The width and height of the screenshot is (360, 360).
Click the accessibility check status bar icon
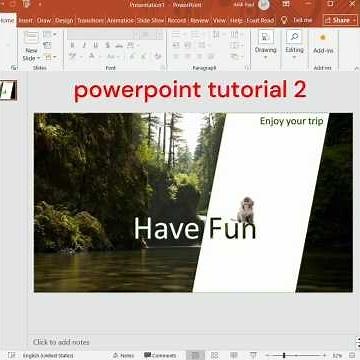11,355
